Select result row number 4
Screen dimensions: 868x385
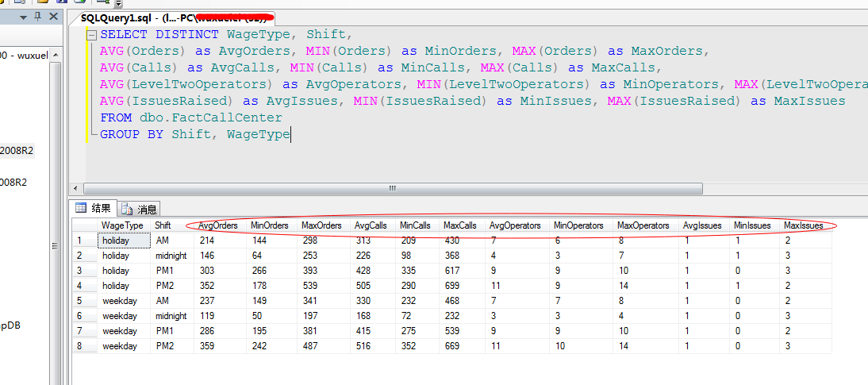tap(85, 285)
